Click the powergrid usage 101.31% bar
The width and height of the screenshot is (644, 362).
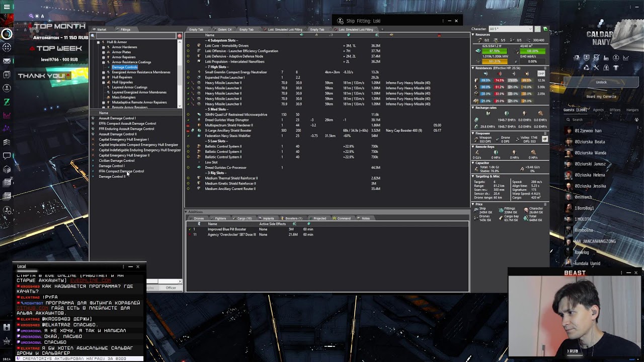[495, 62]
